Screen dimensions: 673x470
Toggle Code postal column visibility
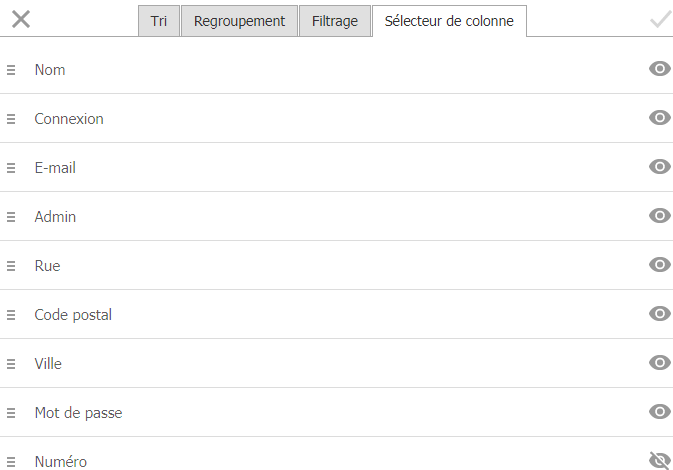[660, 313]
